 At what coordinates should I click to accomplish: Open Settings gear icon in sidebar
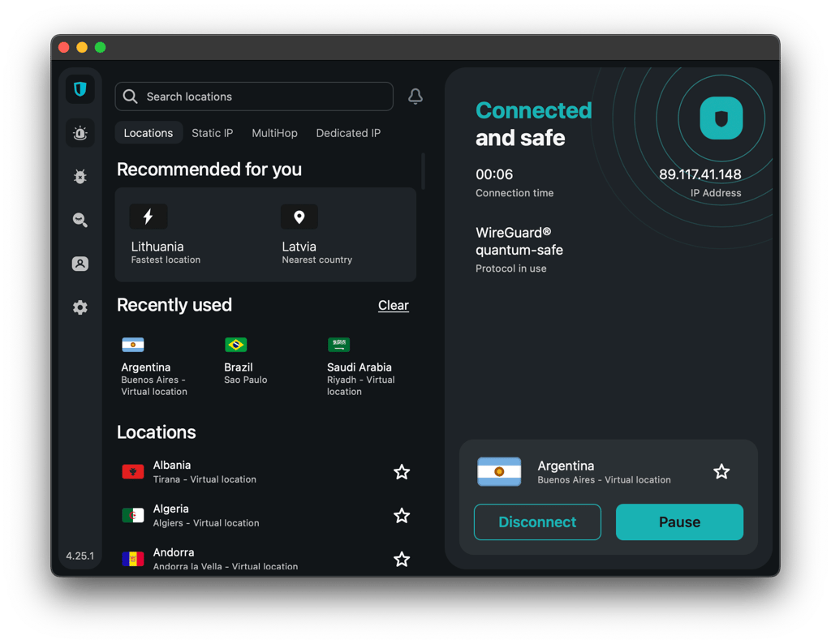click(80, 307)
